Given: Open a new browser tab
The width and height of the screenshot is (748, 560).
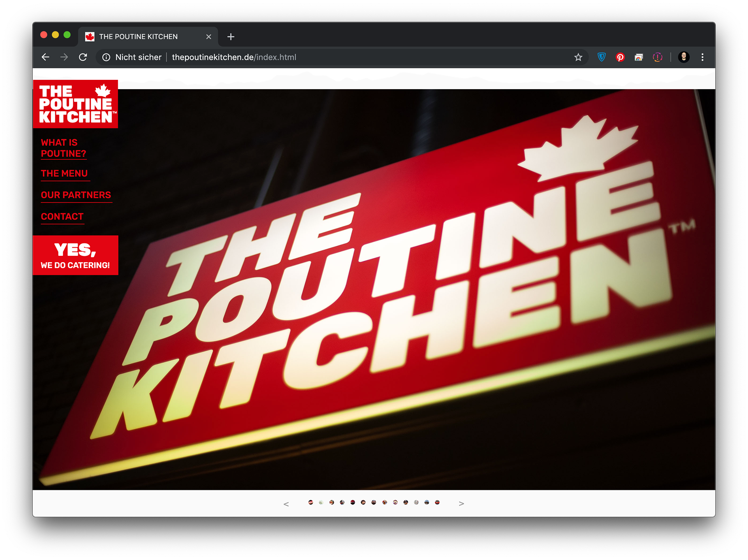Looking at the screenshot, I should (x=231, y=37).
